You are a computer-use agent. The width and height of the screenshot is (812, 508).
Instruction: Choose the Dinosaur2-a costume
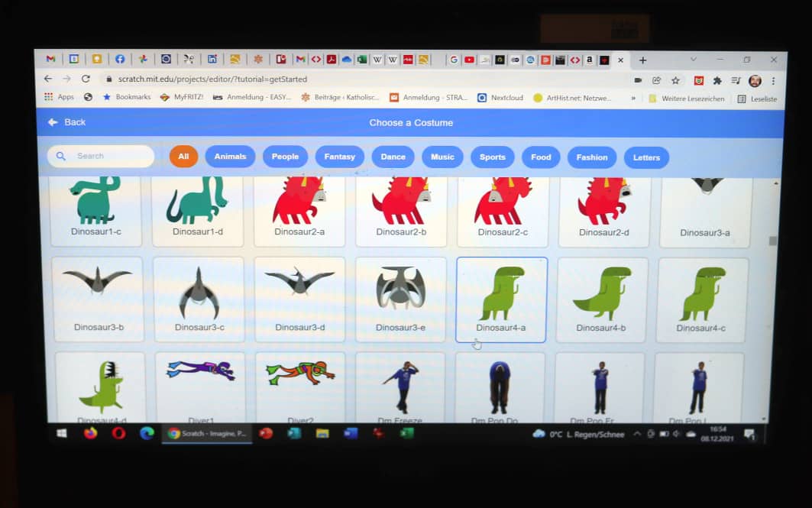click(x=299, y=211)
